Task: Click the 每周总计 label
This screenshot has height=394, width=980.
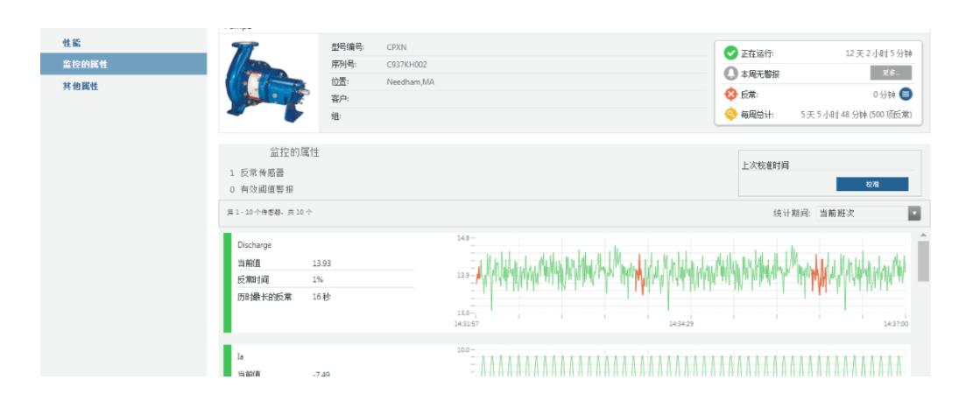Action: (757, 115)
